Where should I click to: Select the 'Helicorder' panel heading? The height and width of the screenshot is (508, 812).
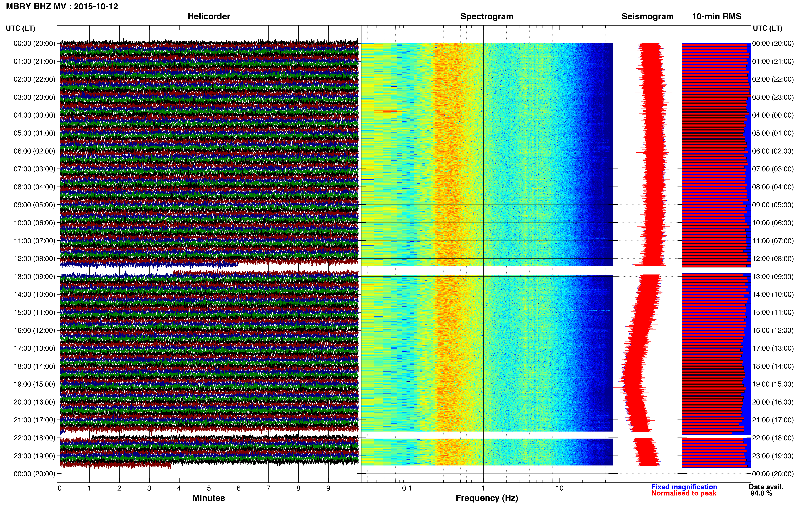209,16
